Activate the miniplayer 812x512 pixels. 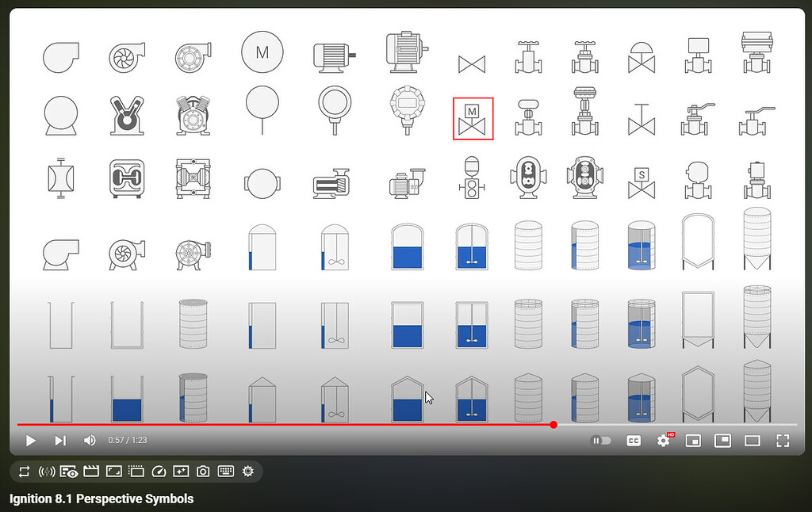tap(693, 441)
